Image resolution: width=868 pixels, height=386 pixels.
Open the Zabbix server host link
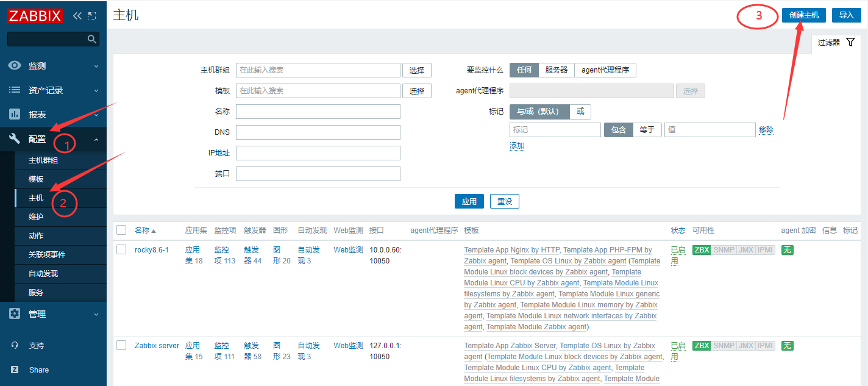click(x=157, y=346)
